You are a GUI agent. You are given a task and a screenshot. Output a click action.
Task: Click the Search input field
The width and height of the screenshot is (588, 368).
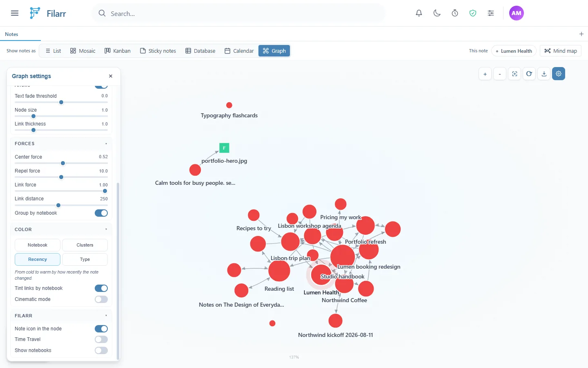tap(239, 13)
